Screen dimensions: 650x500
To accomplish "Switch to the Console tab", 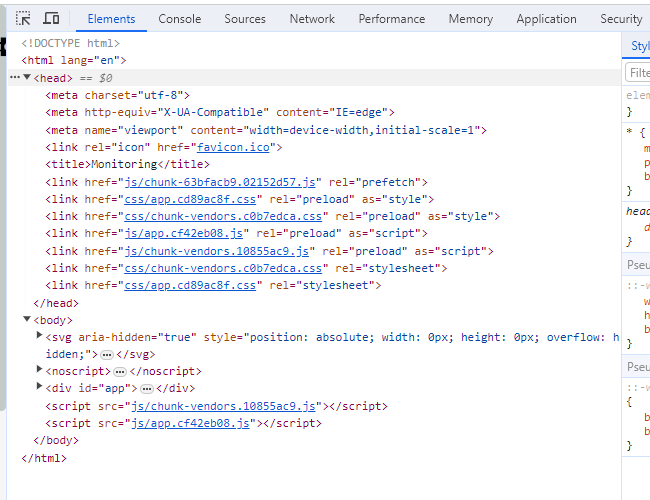I will coord(179,19).
